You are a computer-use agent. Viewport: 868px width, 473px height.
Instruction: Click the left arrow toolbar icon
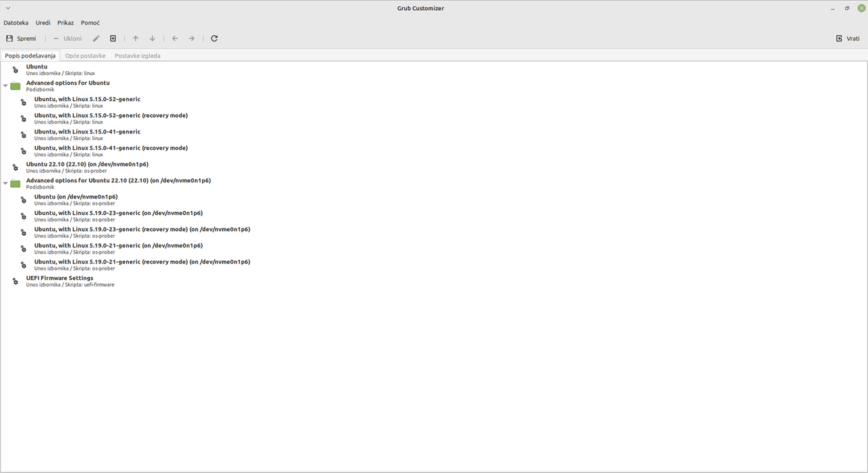[175, 39]
